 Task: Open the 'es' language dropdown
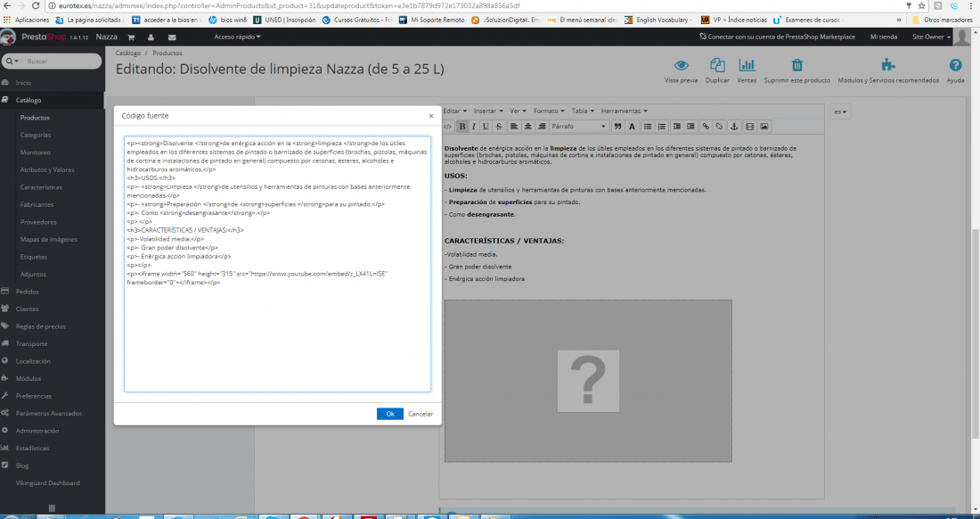click(x=840, y=112)
